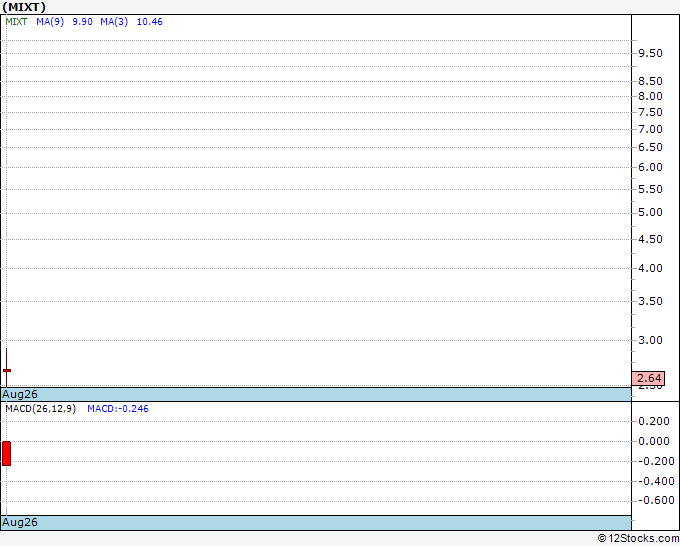Click the MACD:-0.246 value
The image size is (680, 546).
click(118, 409)
